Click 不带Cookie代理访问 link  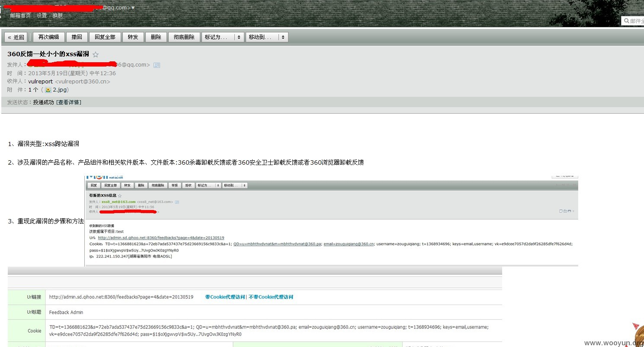click(271, 297)
